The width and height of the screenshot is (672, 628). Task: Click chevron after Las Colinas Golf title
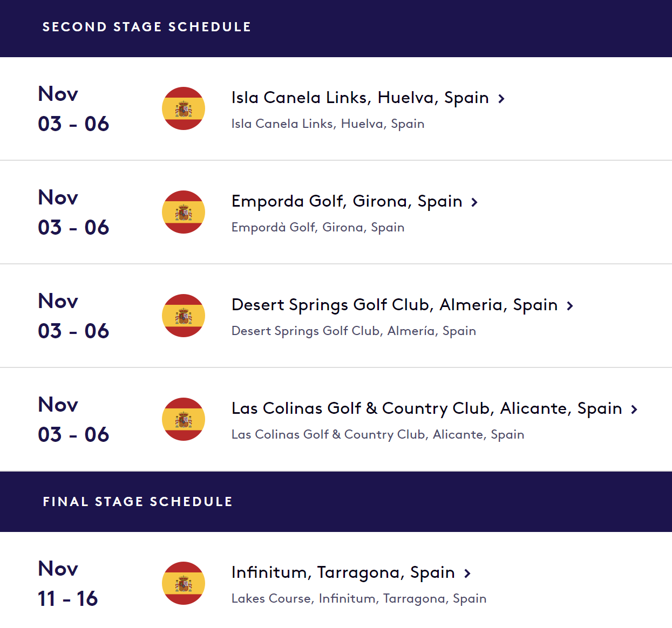pyautogui.click(x=634, y=409)
